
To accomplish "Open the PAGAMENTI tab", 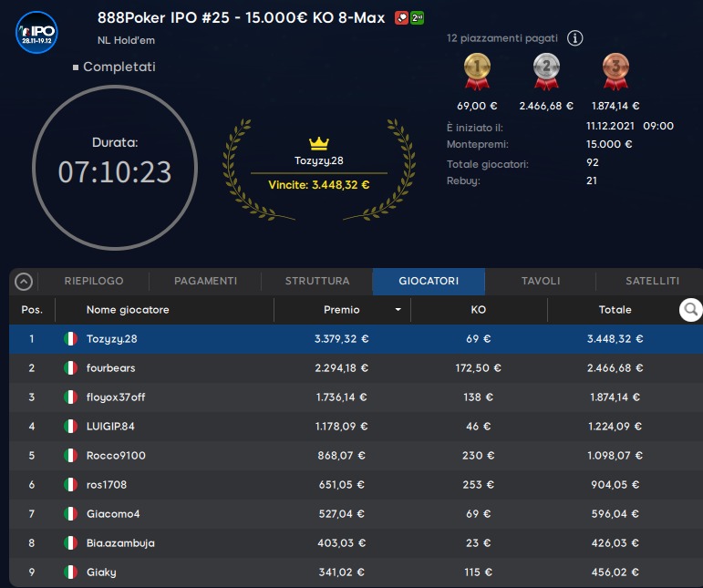I will click(x=205, y=281).
